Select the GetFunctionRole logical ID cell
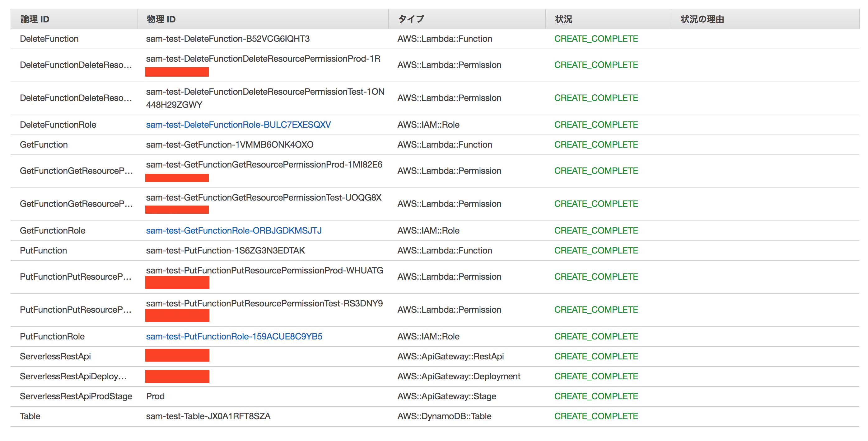 tap(53, 231)
